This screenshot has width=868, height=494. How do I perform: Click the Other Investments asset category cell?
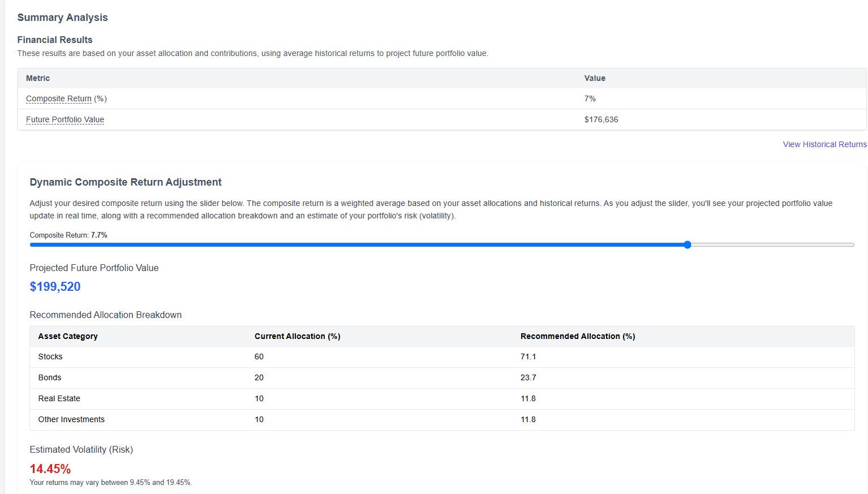71,419
